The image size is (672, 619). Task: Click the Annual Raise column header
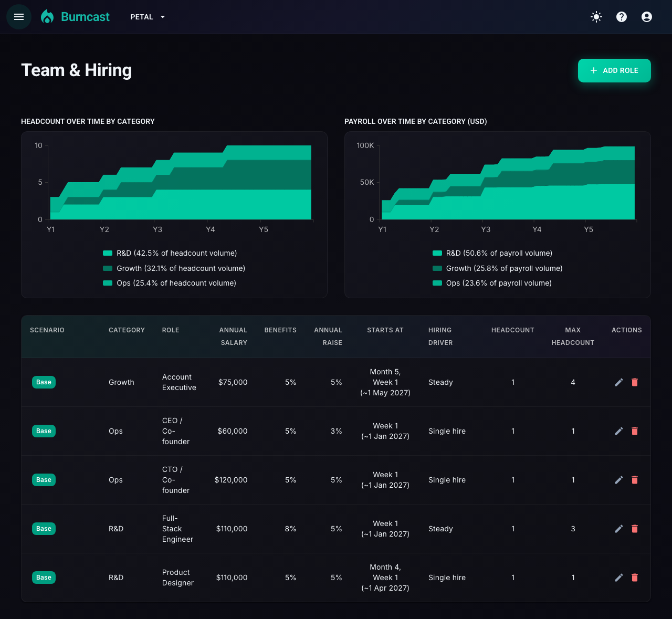[x=328, y=337]
